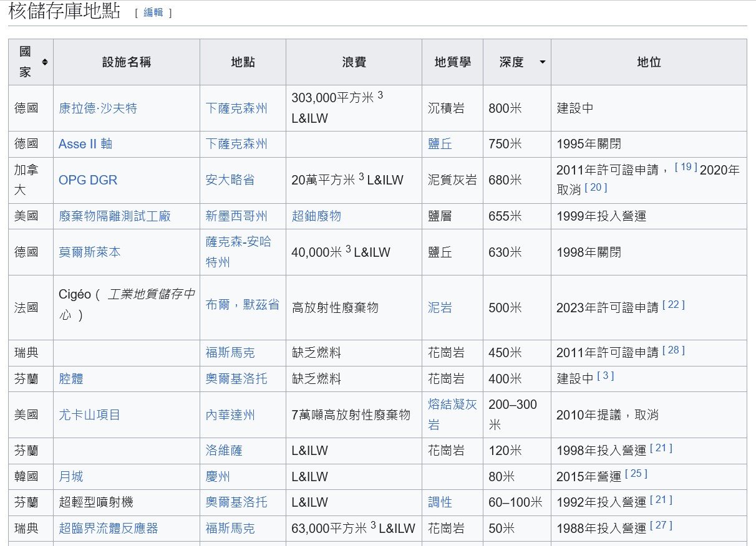
Task: Click citation reference [25]
Action: [636, 474]
